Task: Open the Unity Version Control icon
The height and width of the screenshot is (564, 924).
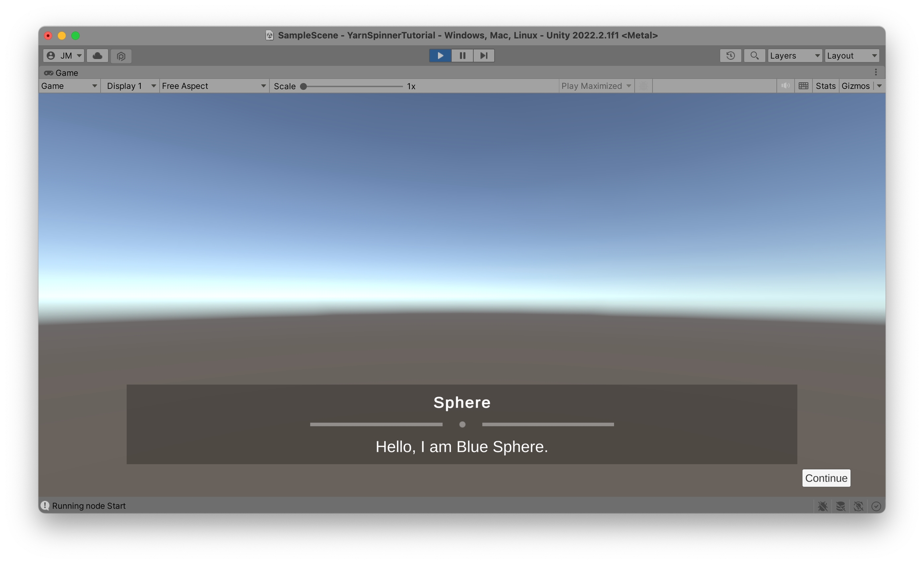Action: pyautogui.click(x=121, y=56)
